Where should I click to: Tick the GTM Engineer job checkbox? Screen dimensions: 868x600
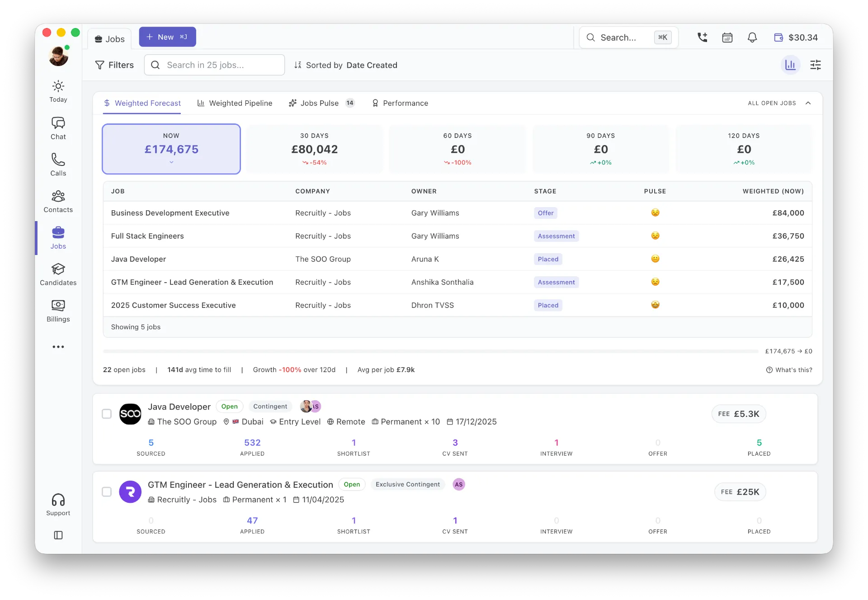[x=107, y=491]
